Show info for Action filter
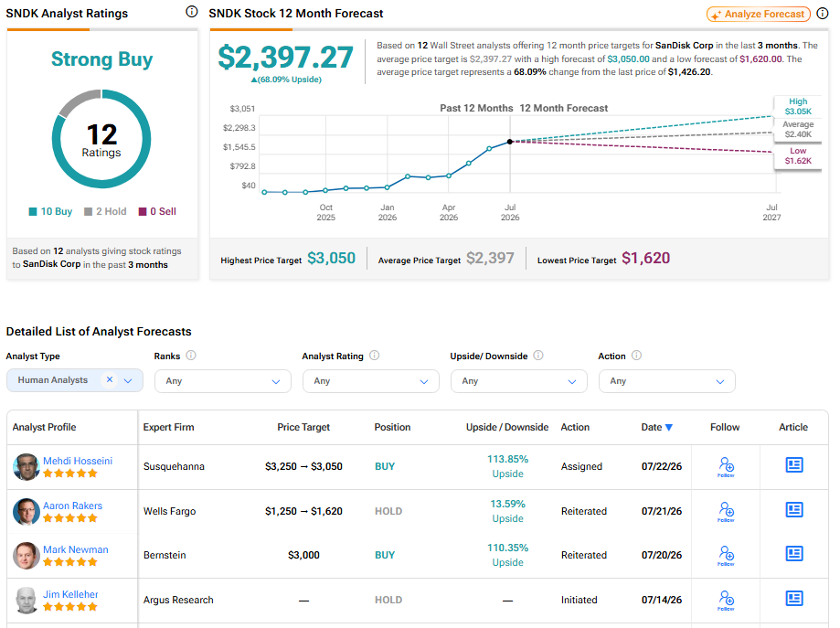This screenshot has width=840, height=628. click(636, 356)
